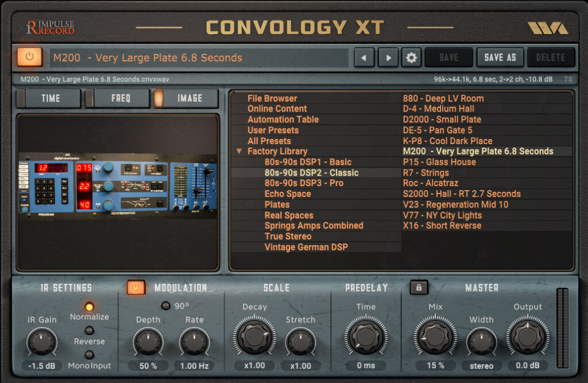Viewport: 588px width, 383px height.
Task: Toggle the Normalize LED
Action: tap(89, 307)
